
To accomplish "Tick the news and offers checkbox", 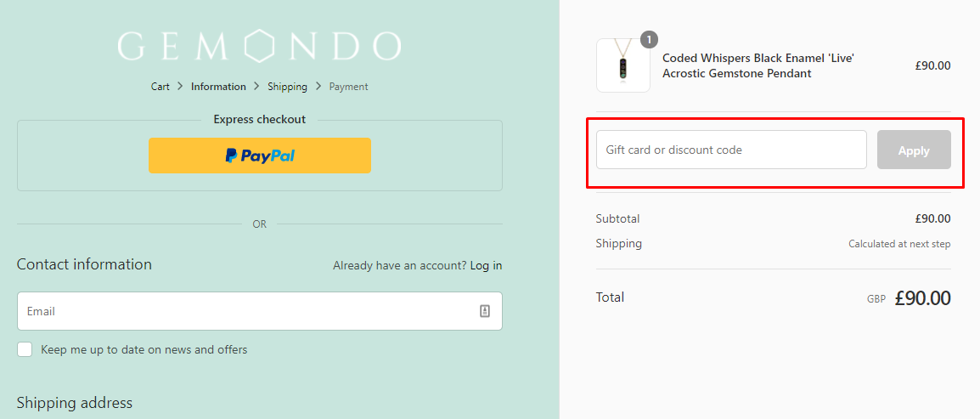I will point(25,349).
